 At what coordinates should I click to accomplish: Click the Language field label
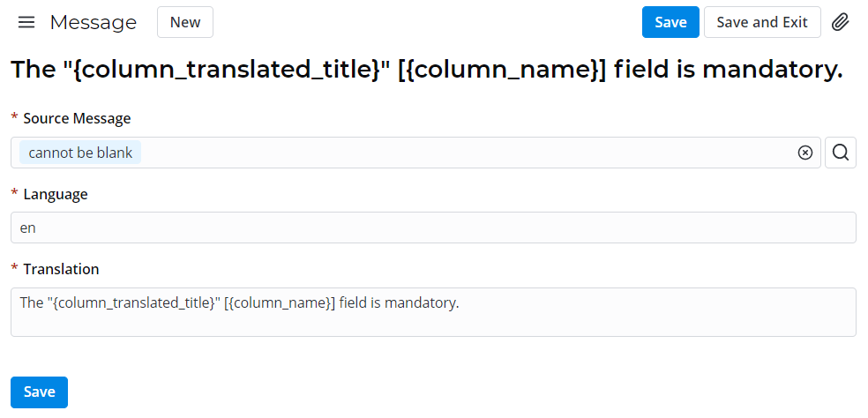pyautogui.click(x=56, y=194)
